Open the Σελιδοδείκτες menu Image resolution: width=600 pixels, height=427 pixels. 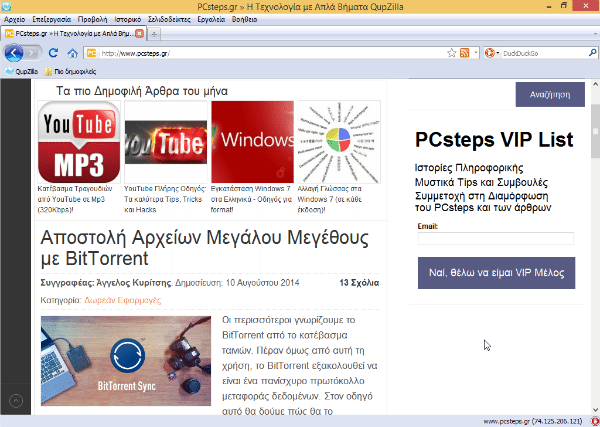169,19
